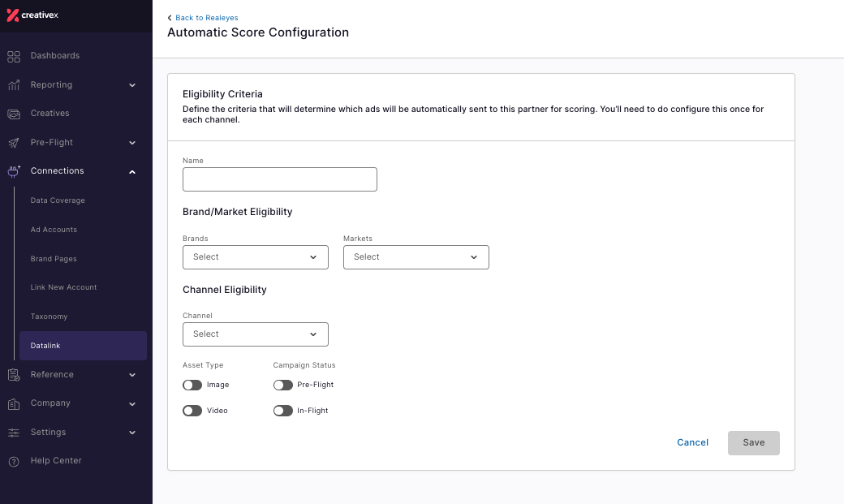Select the Datalink submenu item
844x504 pixels.
tap(83, 346)
